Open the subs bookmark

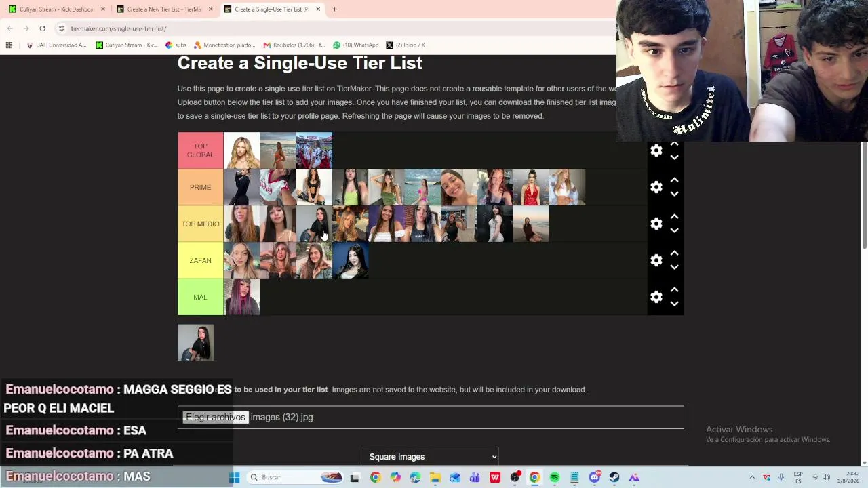[x=176, y=45]
